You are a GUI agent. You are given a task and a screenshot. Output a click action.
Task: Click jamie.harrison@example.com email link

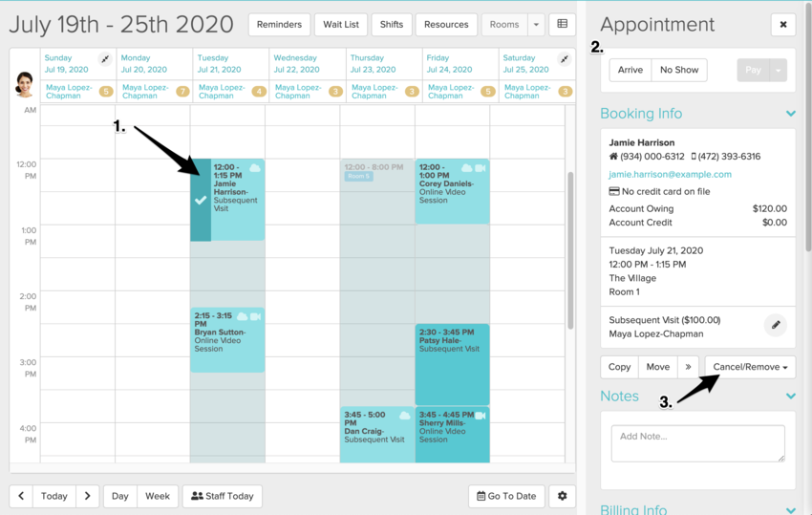[x=670, y=174]
